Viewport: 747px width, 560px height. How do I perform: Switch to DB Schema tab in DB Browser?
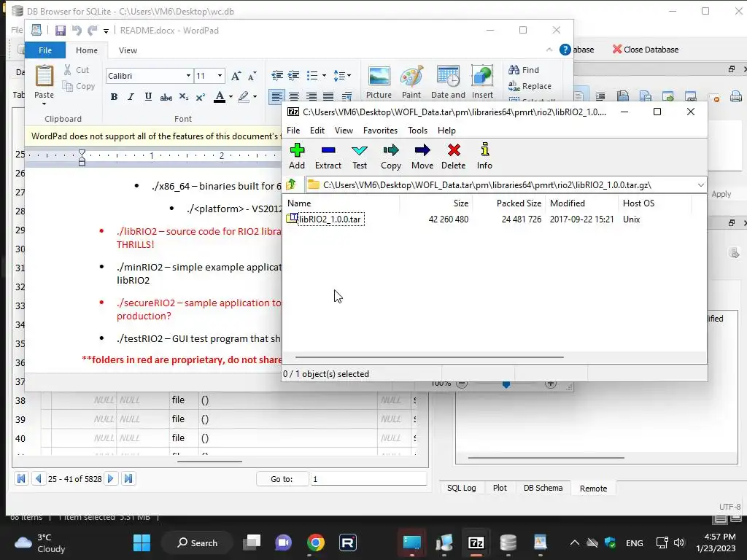tap(543, 488)
